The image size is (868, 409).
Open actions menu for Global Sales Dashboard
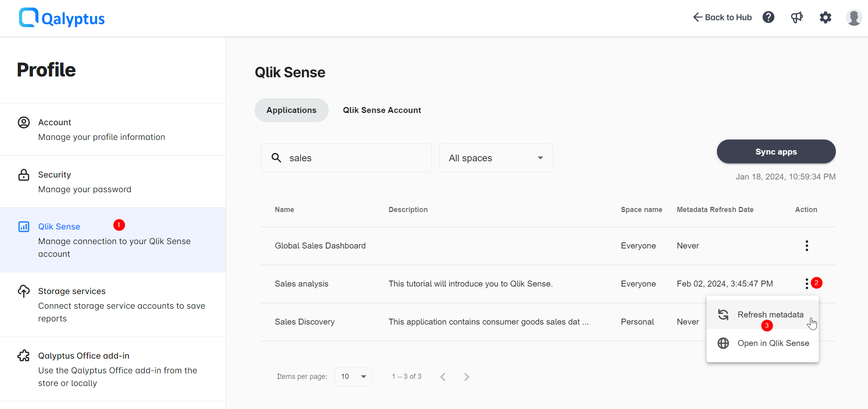tap(807, 245)
